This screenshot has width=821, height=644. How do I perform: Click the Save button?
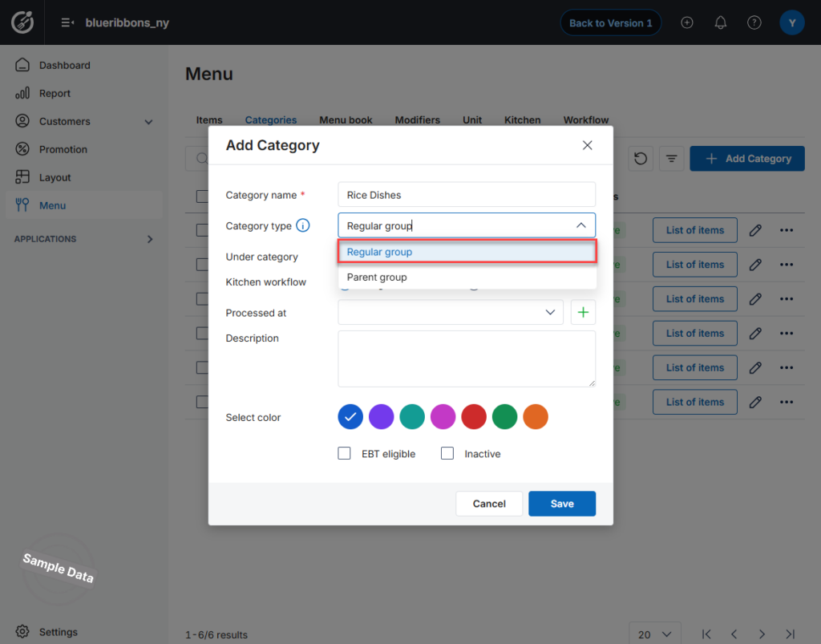pyautogui.click(x=562, y=503)
